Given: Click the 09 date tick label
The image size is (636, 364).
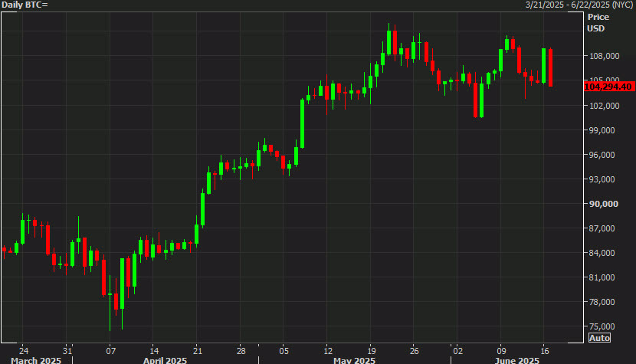Looking at the screenshot, I should point(501,351).
